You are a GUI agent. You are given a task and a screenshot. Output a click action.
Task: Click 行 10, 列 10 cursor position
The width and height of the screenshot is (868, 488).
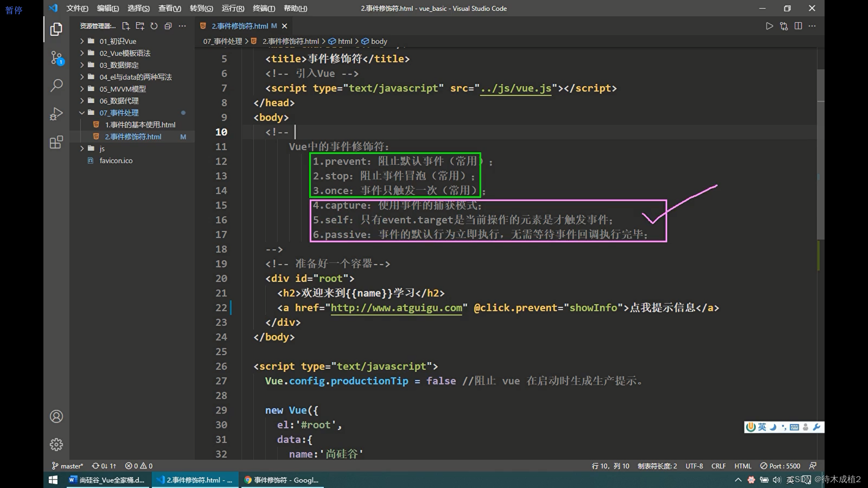pyautogui.click(x=610, y=466)
